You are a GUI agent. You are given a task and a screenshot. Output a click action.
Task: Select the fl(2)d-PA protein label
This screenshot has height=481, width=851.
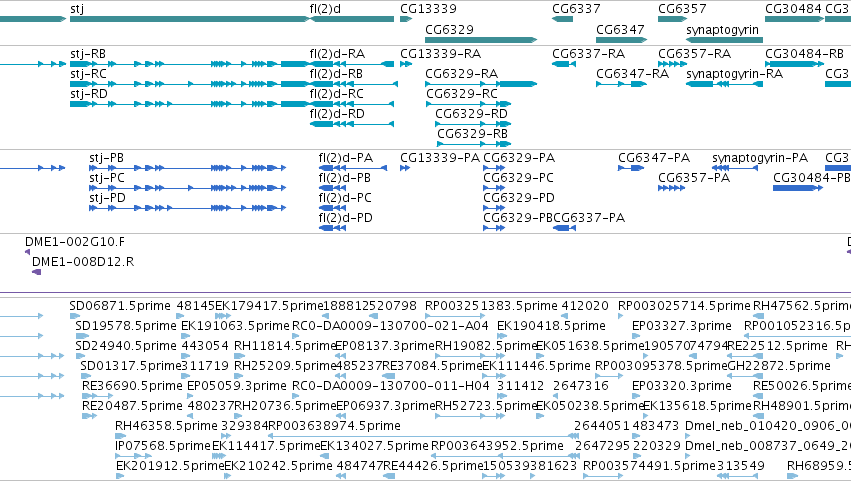[x=346, y=158]
